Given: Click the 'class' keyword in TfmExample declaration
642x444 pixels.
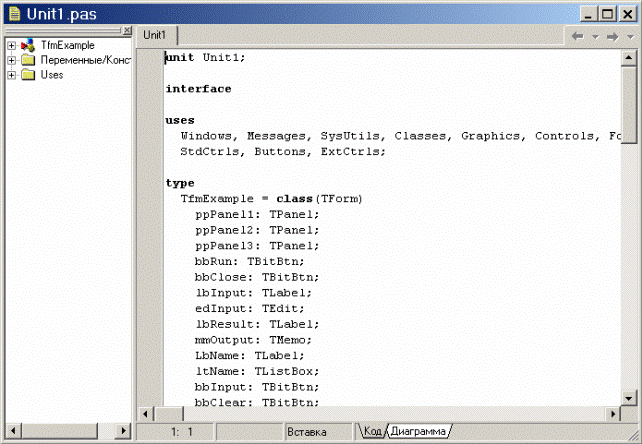Looking at the screenshot, I should pos(294,199).
